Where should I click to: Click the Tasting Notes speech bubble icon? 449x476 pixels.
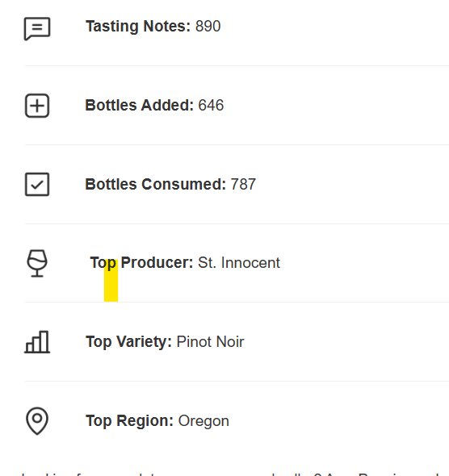click(x=37, y=28)
